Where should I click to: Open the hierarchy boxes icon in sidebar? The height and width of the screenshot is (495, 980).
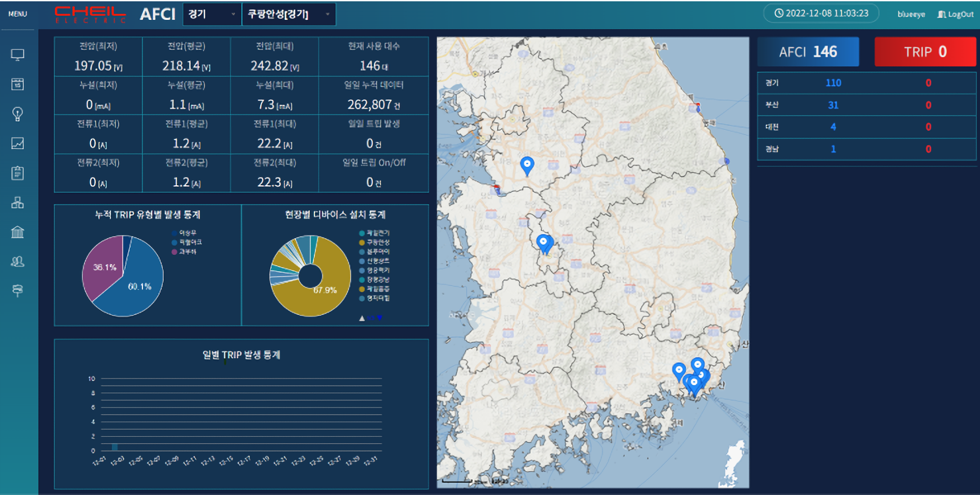tap(18, 202)
